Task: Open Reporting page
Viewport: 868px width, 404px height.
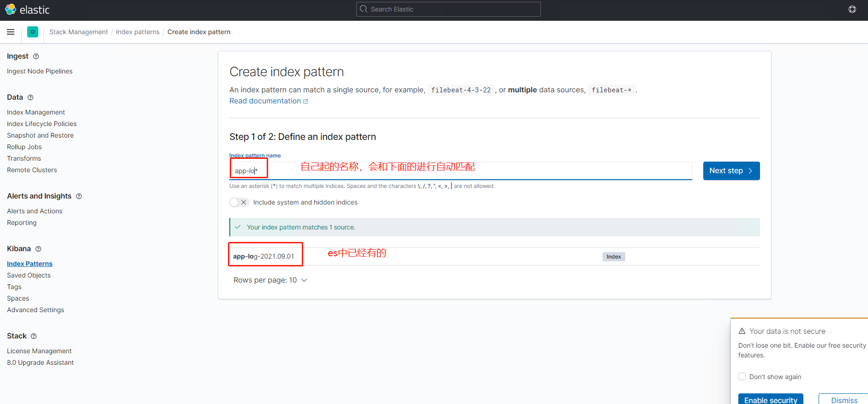Action: (x=22, y=223)
